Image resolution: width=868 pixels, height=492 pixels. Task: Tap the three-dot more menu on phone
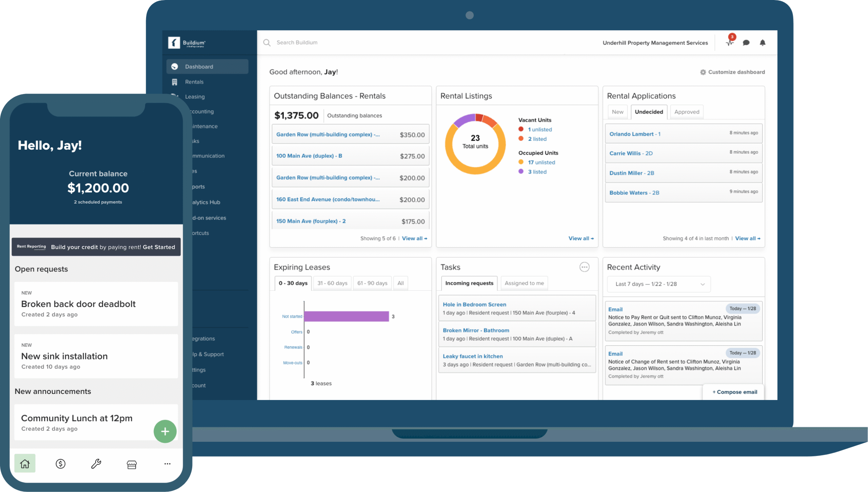167,464
